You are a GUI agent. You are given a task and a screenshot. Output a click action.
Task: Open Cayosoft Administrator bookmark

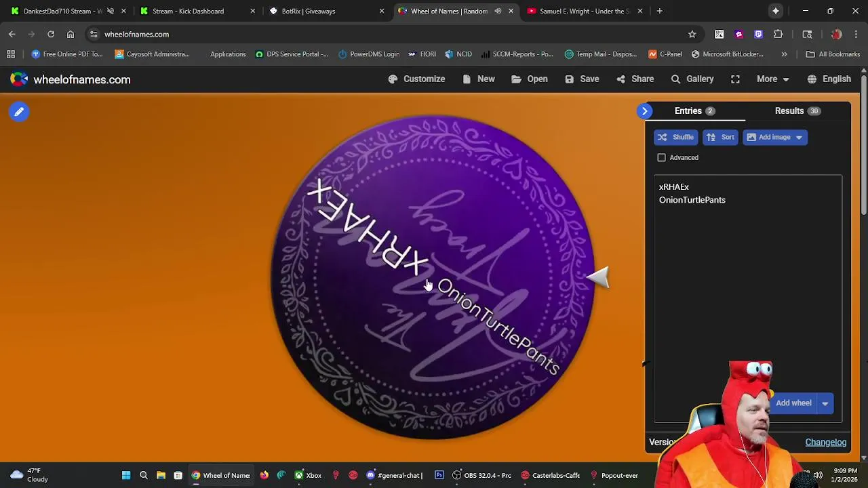[x=153, y=54]
